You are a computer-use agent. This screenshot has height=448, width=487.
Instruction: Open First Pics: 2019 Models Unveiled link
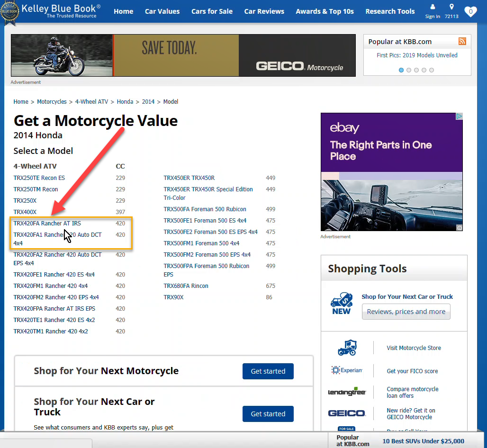(x=417, y=55)
